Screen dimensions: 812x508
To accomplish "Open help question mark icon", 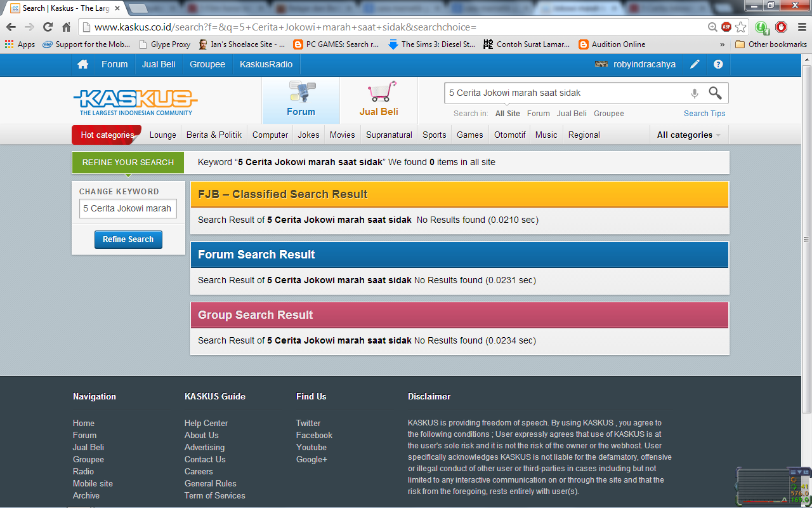I will 718,64.
